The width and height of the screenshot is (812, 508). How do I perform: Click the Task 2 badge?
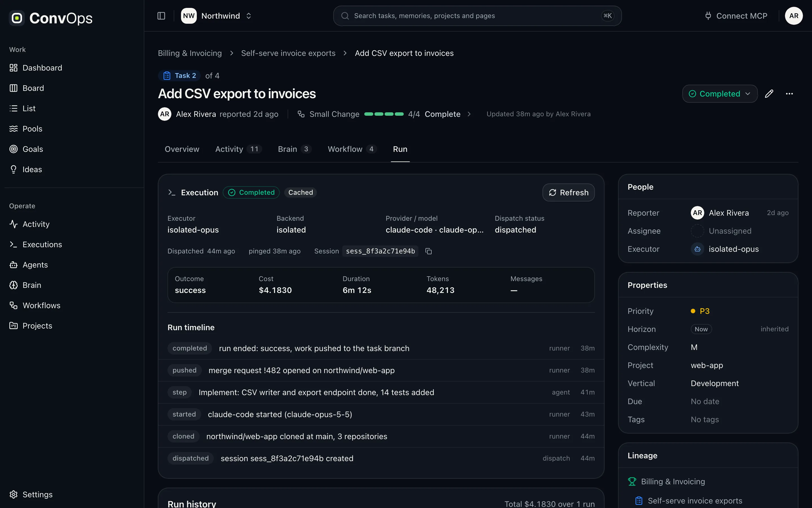[x=180, y=76]
